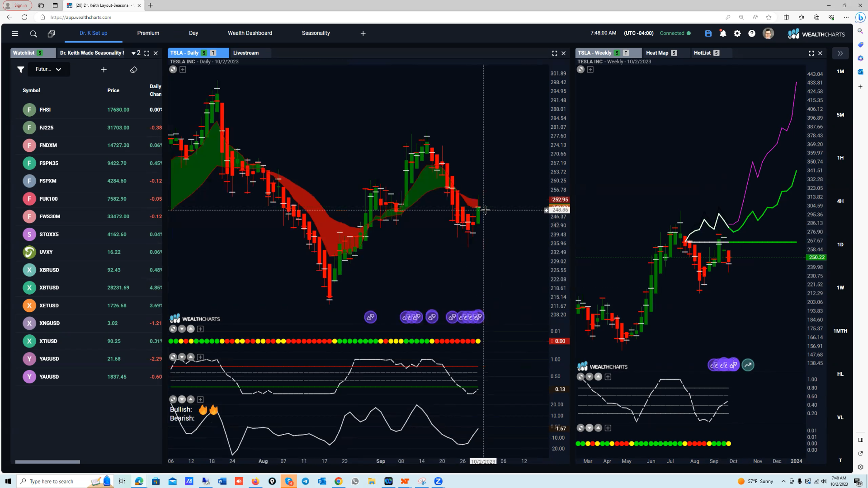This screenshot has height=488, width=868.
Task: Click the watchlist eraser icon
Action: (133, 70)
